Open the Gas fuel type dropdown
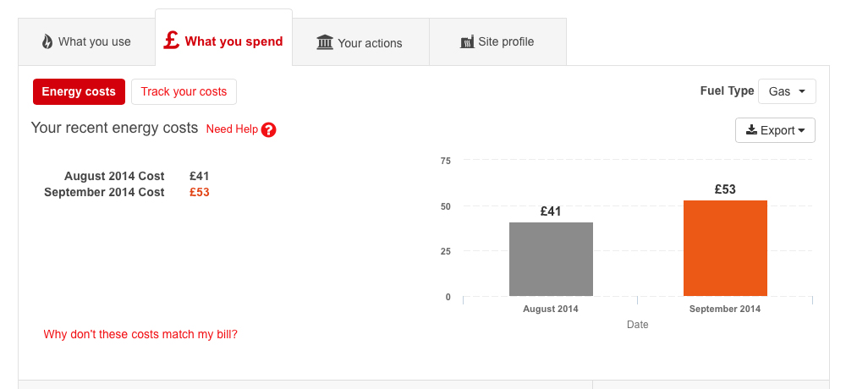 click(x=787, y=91)
